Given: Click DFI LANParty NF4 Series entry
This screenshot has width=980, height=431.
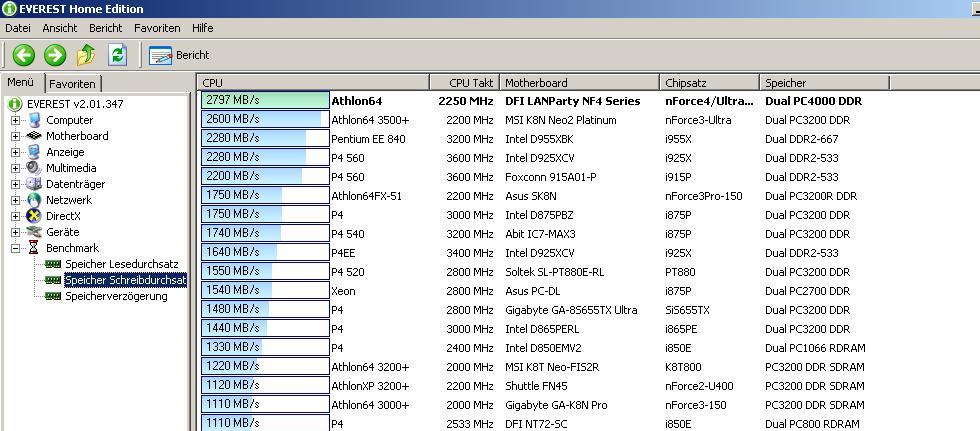Looking at the screenshot, I should (x=572, y=101).
